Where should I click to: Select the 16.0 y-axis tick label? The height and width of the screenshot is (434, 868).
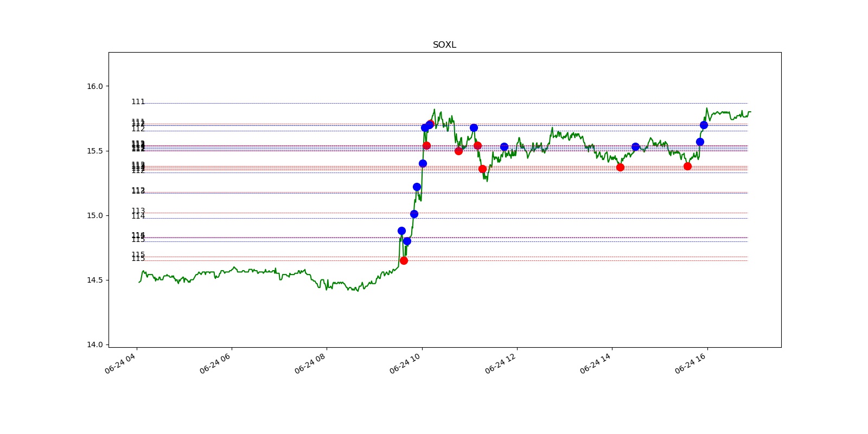tap(95, 86)
